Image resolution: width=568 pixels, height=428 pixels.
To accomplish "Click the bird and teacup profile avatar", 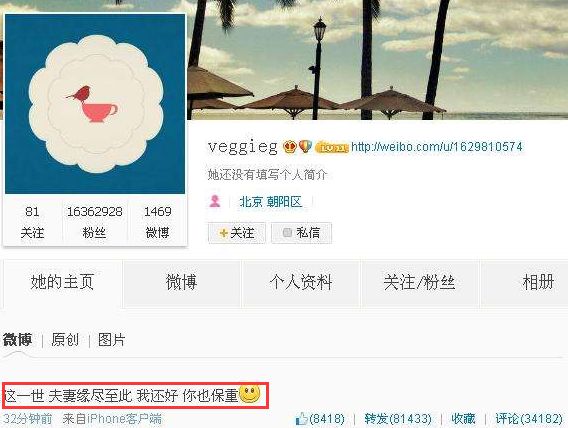I will 95,104.
